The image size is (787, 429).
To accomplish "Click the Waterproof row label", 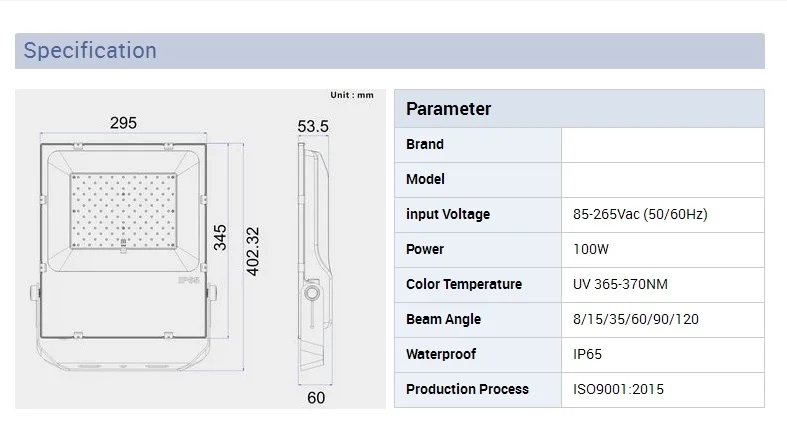I will [441, 354].
